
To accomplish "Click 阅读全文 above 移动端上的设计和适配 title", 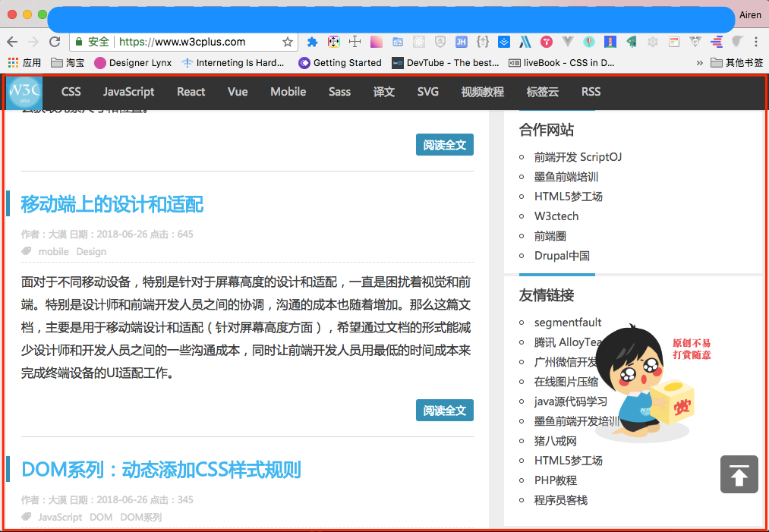I will (445, 145).
